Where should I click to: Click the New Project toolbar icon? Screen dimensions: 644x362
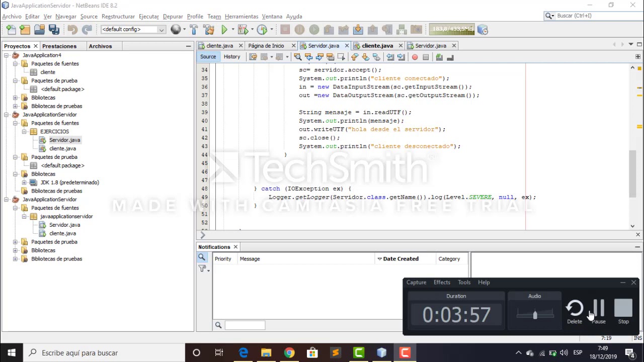pos(25,30)
